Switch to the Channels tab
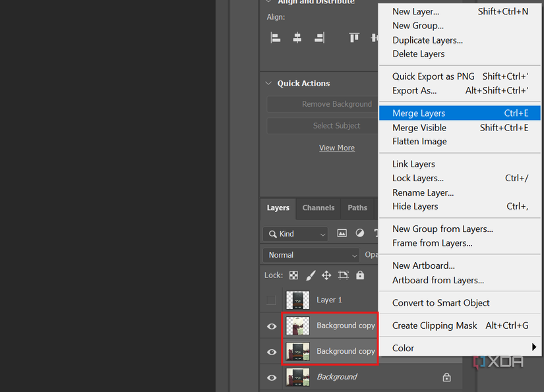544x392 pixels. [x=318, y=208]
